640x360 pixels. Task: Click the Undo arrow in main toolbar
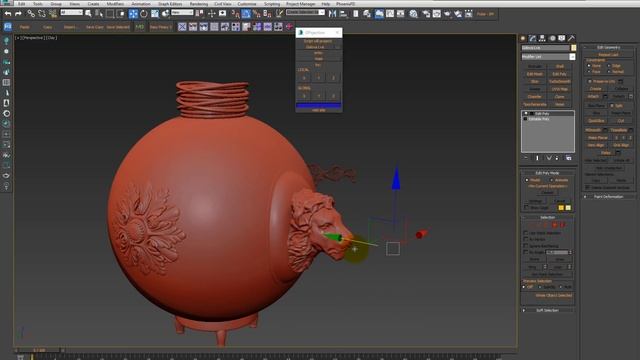pos(8,14)
